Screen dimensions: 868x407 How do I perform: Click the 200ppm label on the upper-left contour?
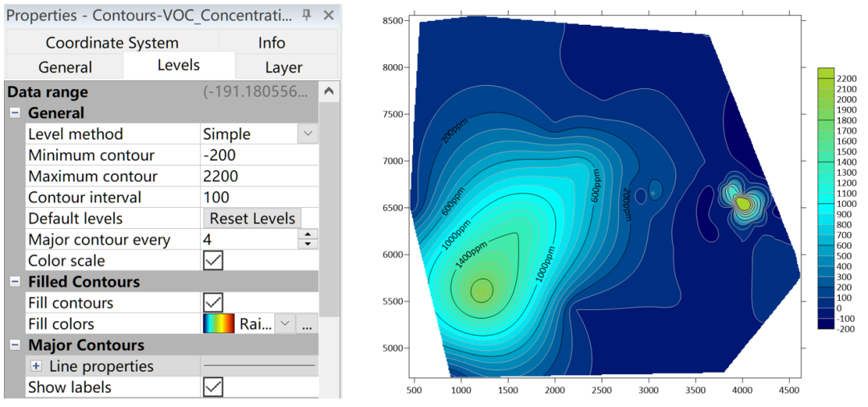[x=456, y=131]
